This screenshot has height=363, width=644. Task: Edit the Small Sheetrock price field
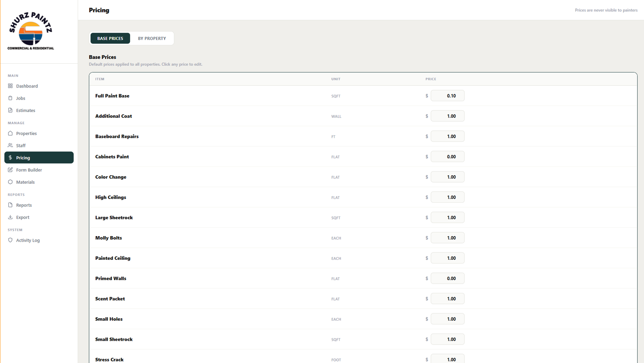(x=448, y=339)
